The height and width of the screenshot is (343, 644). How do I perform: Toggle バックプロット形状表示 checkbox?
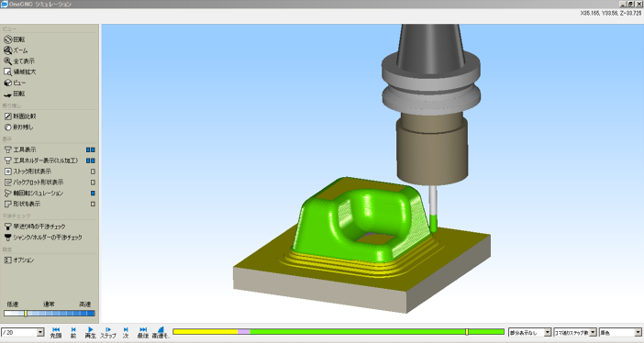[93, 183]
